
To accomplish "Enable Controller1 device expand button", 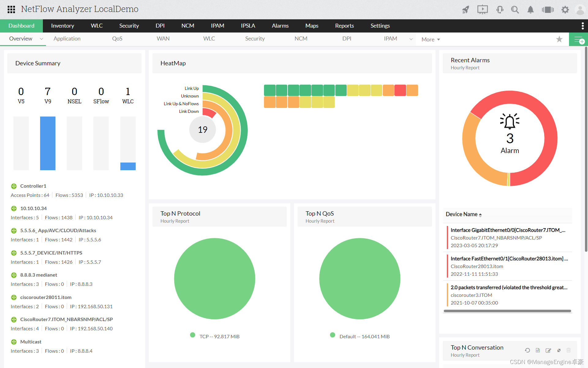I will pos(13,186).
